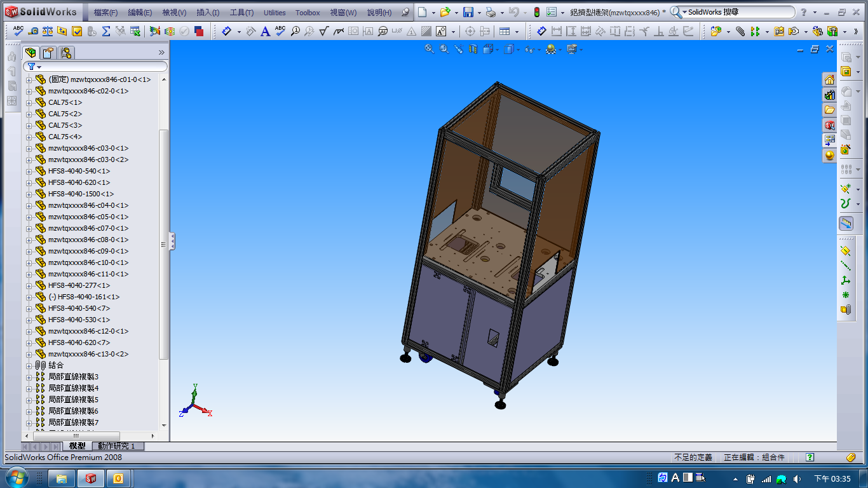Select 局部直線複製7 in tree
The width and height of the screenshot is (868, 488).
74,423
